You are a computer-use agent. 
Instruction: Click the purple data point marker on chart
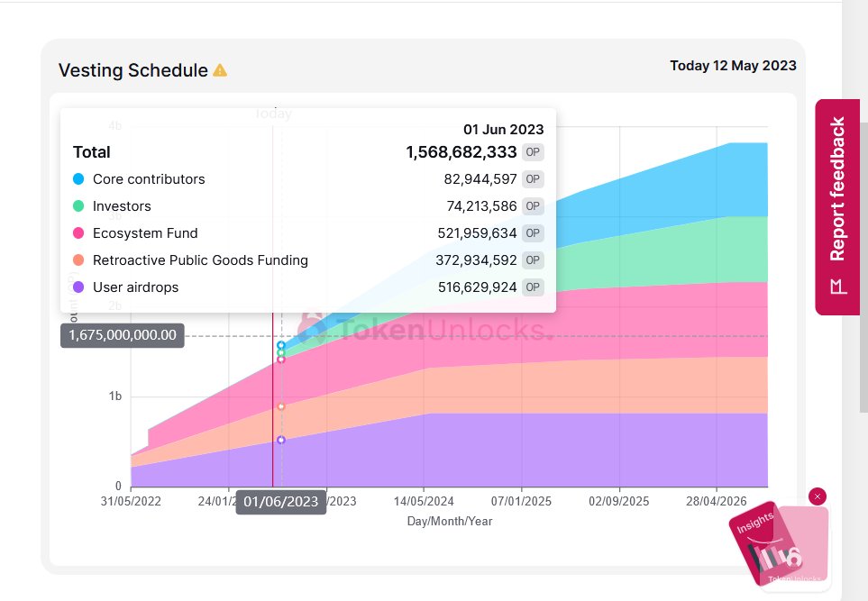(281, 440)
